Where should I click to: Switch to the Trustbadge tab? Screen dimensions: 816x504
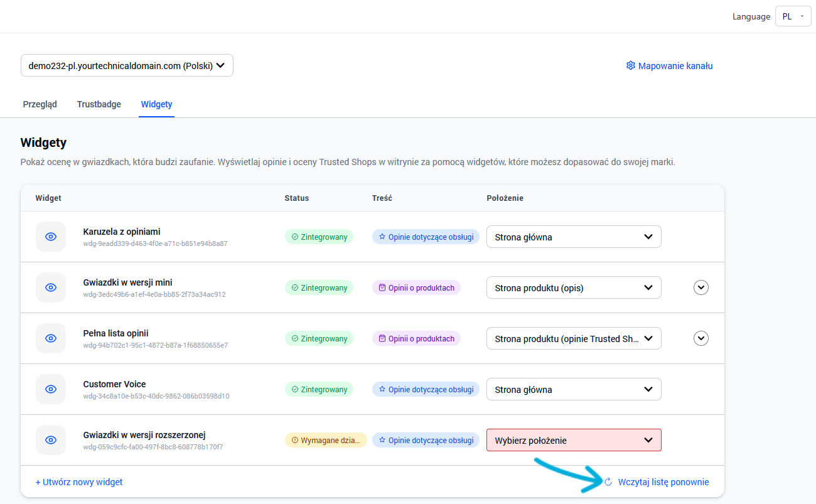click(x=99, y=104)
